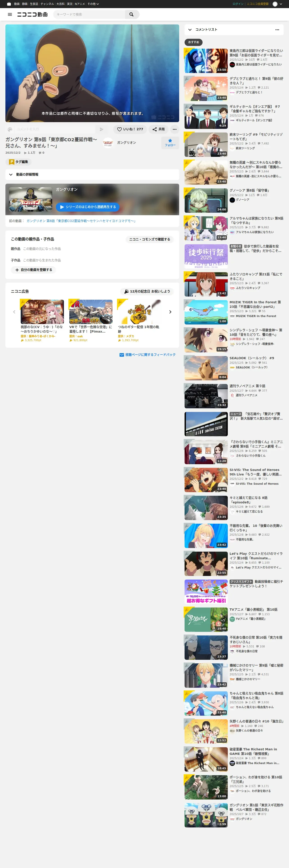The image size is (289, 868).
Task: Open グノーシア channel icon
Action: (x=232, y=200)
